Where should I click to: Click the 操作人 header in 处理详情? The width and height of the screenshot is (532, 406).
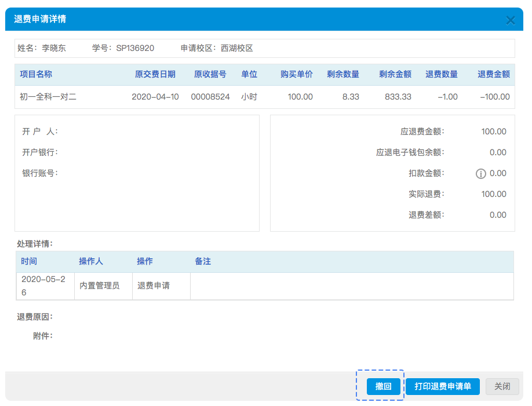[x=91, y=261]
